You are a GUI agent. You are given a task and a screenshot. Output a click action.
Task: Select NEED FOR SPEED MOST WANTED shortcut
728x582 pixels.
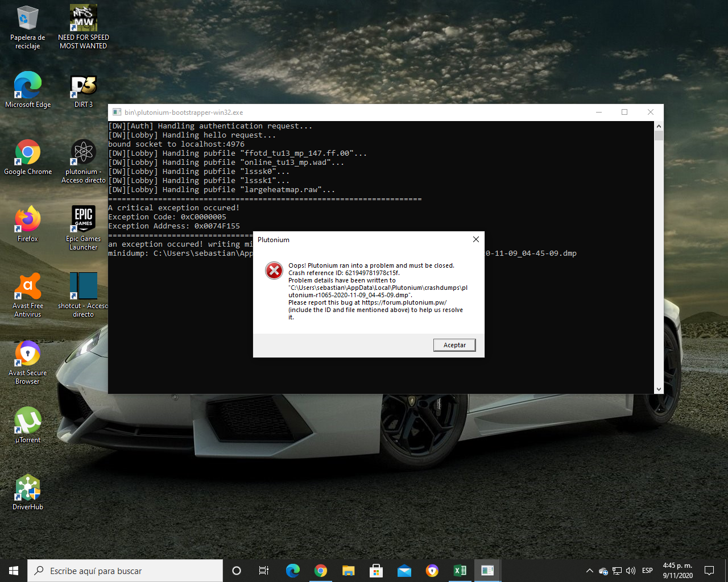tap(84, 27)
